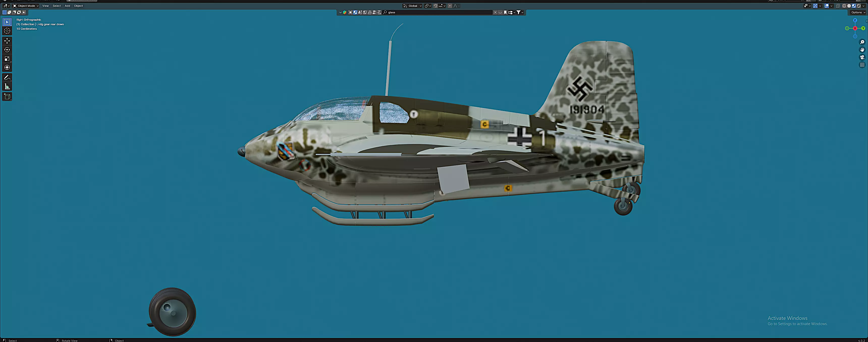Select the Transform tool
The image size is (868, 342).
tap(7, 67)
